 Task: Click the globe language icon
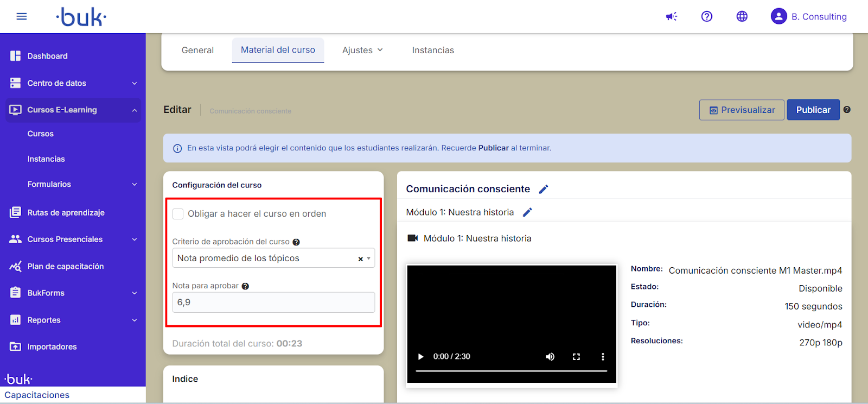click(x=742, y=16)
